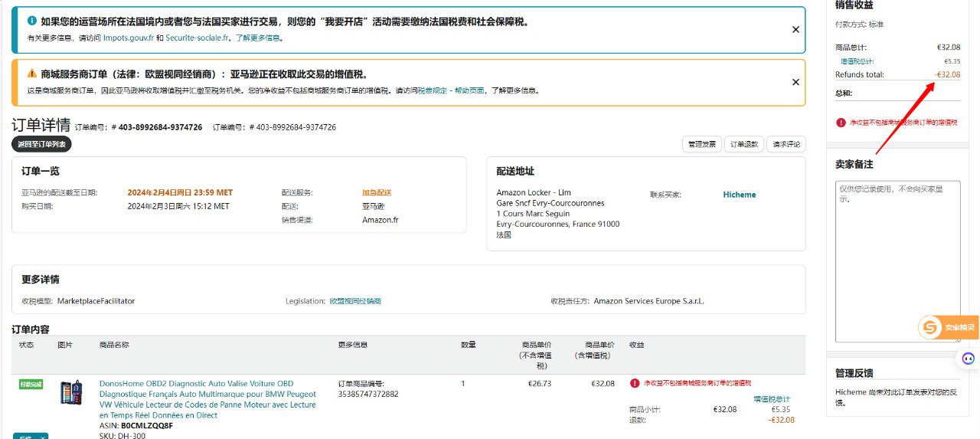Open the Securite-sociale.fr link

(x=198, y=38)
